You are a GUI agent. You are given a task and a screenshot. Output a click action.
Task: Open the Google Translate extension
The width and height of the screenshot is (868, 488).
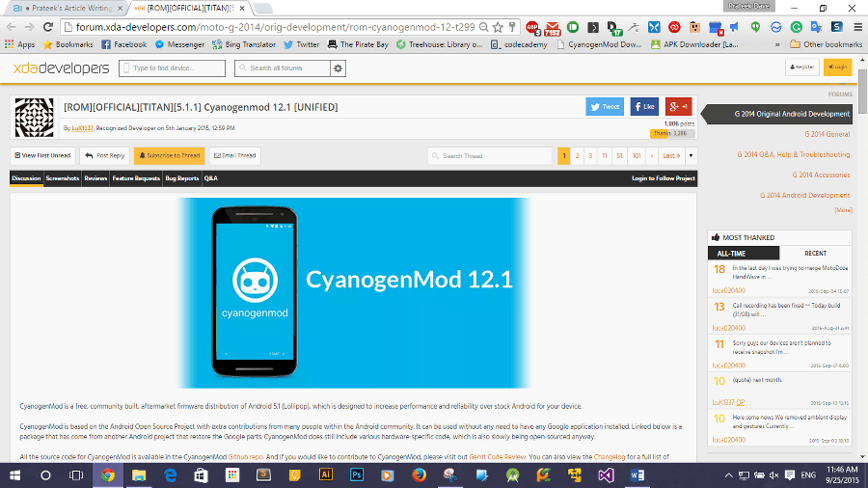tap(817, 27)
